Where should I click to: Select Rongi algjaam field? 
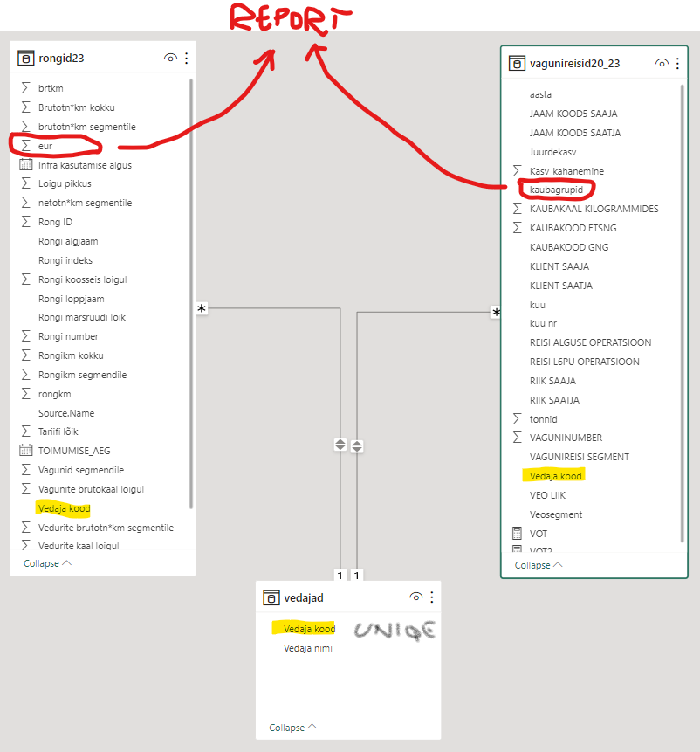[x=68, y=241]
